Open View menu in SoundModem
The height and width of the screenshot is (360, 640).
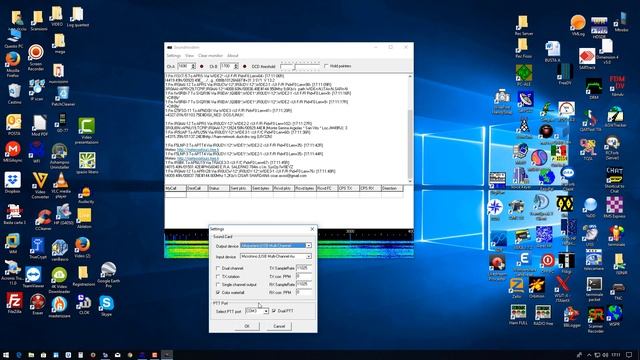[x=189, y=56]
